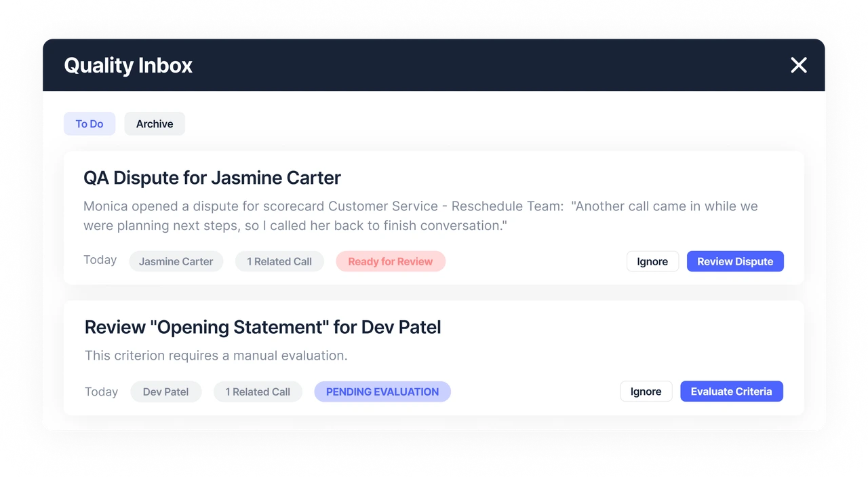The width and height of the screenshot is (868, 477).
Task: Click the Today label on Dev Patel card
Action: [x=101, y=392]
